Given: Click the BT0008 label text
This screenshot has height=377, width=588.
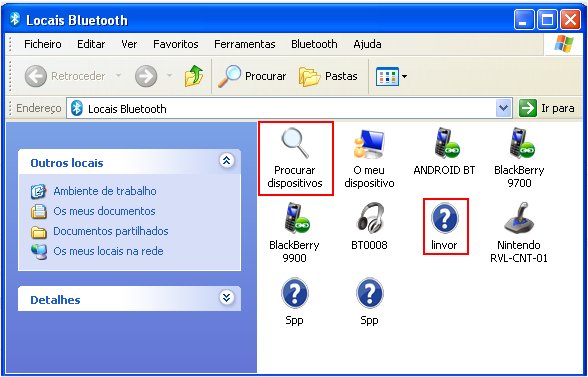Looking at the screenshot, I should coord(369,245).
